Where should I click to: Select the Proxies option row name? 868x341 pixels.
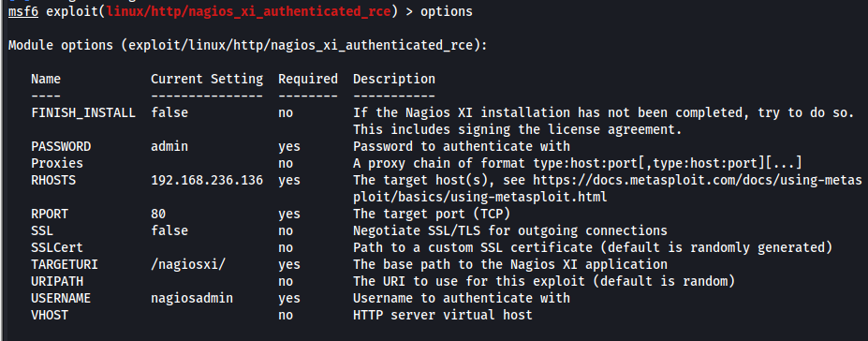click(57, 163)
